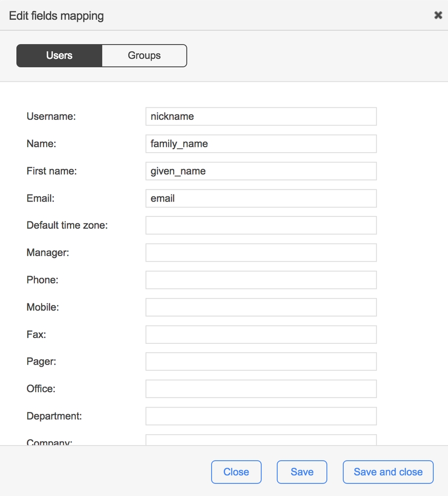448x496 pixels.
Task: Select the First name mapping field
Action: tap(261, 171)
